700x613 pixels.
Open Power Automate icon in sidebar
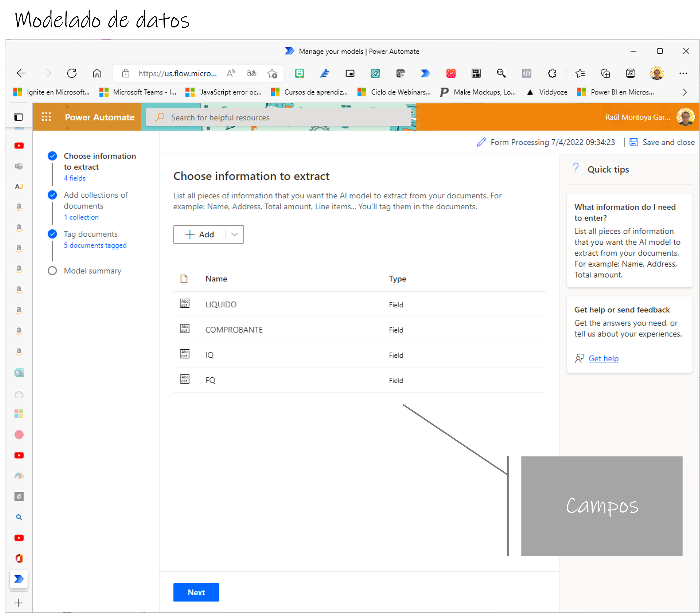click(x=19, y=579)
